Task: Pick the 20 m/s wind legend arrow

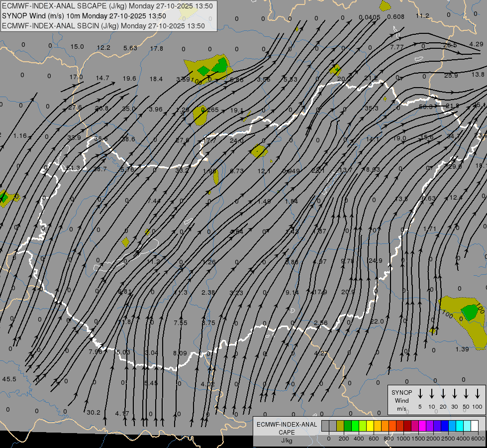Action: point(443,394)
